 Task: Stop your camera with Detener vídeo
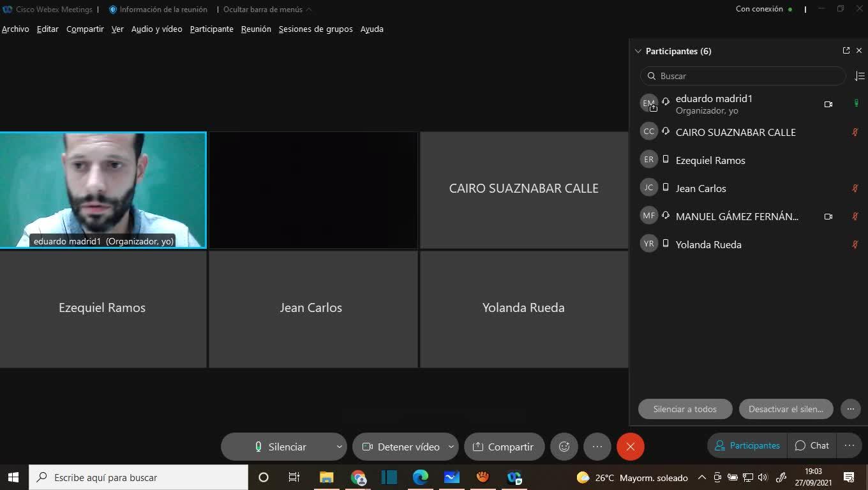coord(400,447)
